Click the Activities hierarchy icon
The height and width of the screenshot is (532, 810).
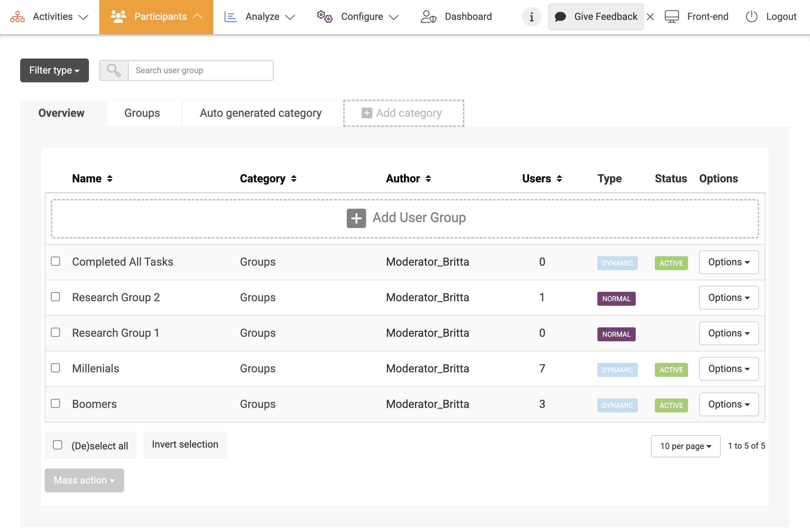click(x=17, y=16)
